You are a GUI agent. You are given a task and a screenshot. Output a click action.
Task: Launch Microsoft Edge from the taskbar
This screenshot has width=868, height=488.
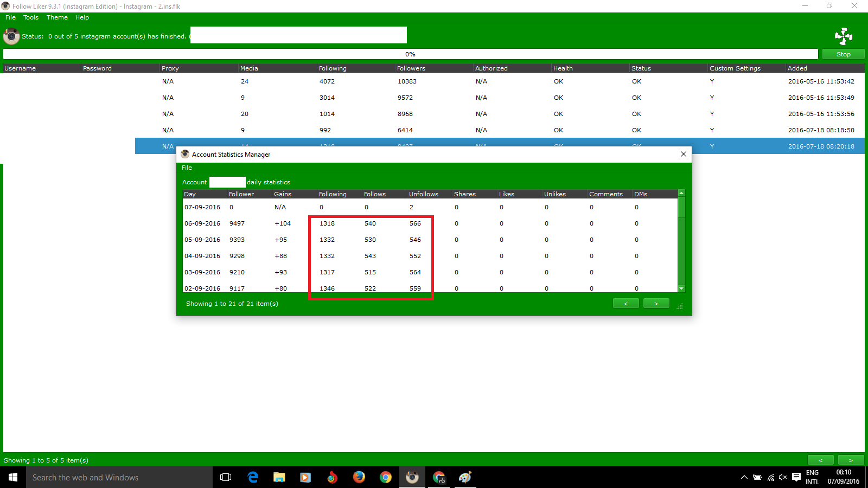point(253,477)
